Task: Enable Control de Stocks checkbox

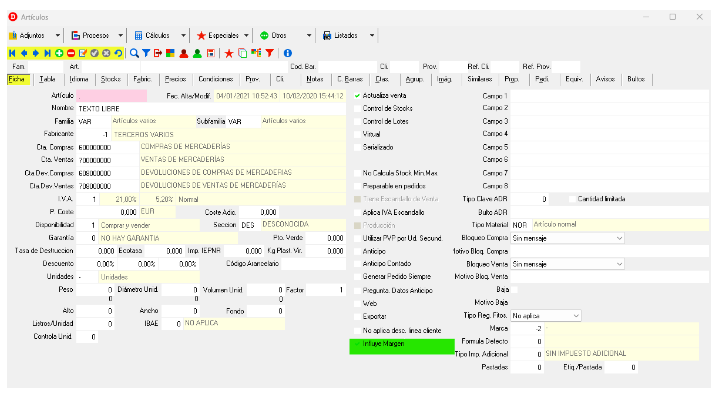Action: click(x=357, y=108)
